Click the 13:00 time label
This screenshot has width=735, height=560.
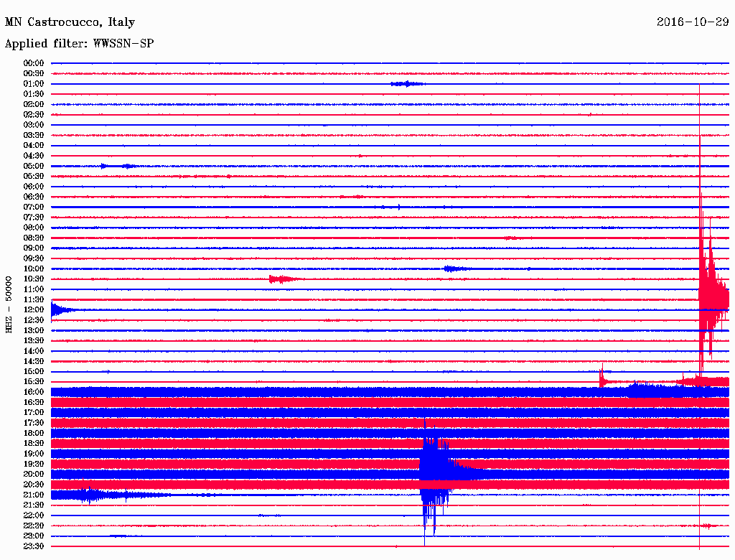tap(34, 330)
